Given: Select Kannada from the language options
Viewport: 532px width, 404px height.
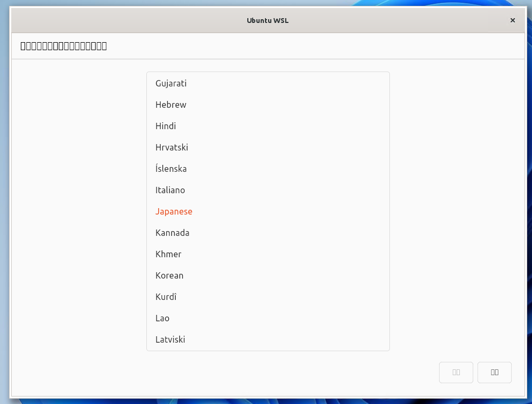Looking at the screenshot, I should pyautogui.click(x=173, y=233).
